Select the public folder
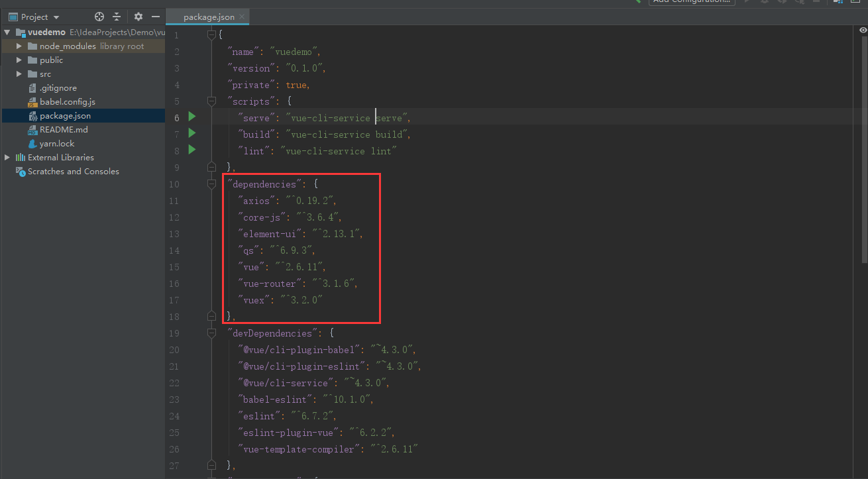Screen dimensions: 868x479 pos(51,60)
